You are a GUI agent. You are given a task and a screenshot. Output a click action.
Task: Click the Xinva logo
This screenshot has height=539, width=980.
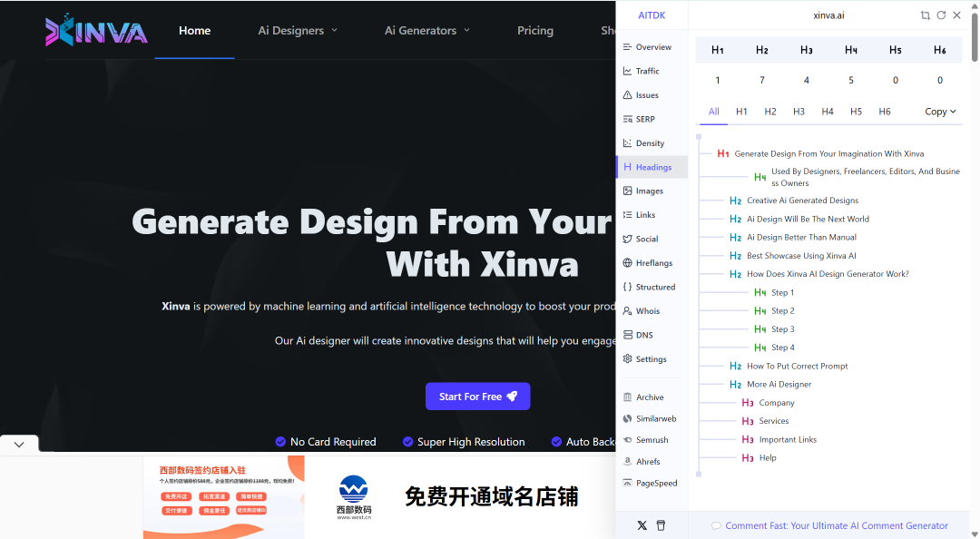[x=96, y=30]
